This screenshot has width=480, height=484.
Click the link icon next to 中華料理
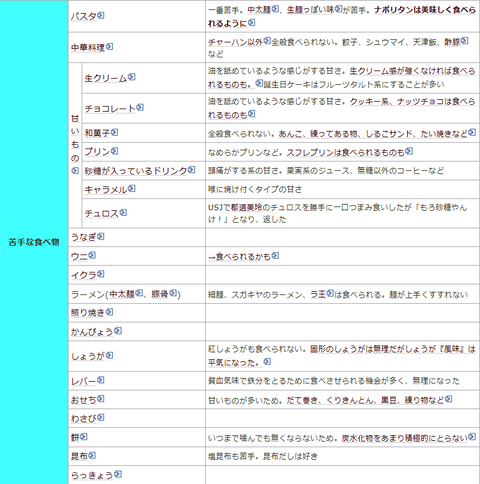tap(109, 47)
